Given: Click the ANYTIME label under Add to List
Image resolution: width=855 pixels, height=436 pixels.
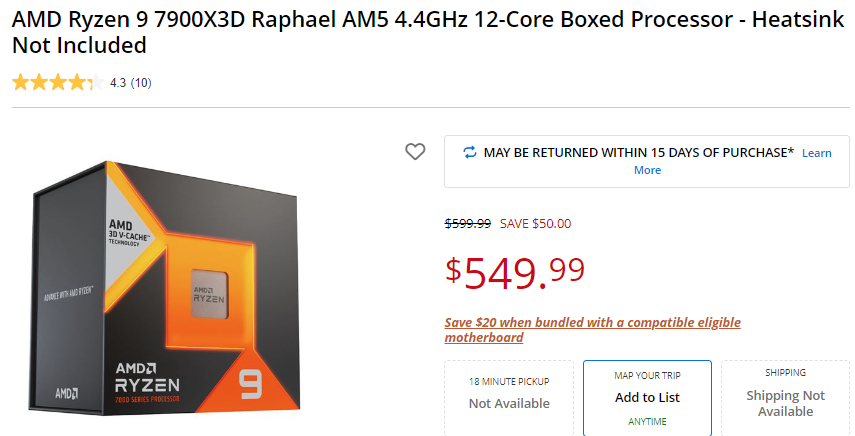Looking at the screenshot, I should tap(647, 422).
